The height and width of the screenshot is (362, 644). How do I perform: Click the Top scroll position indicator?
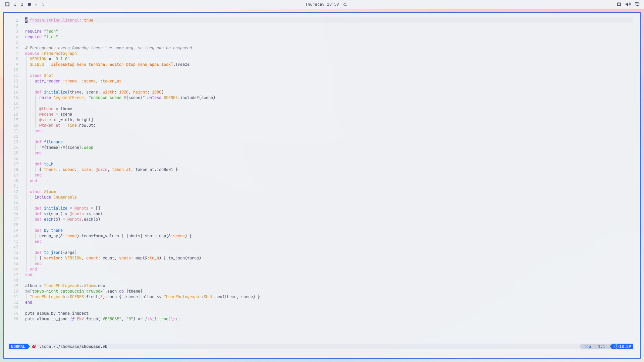click(x=587, y=347)
